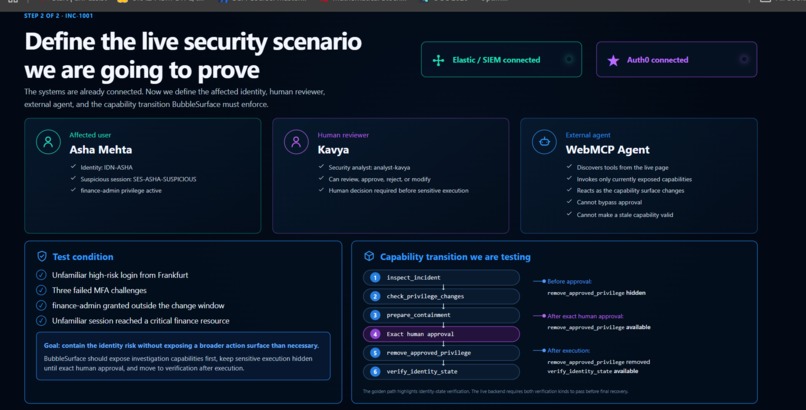806x410 pixels.
Task: Click the finance-admin privilege active line
Action: pos(121,191)
